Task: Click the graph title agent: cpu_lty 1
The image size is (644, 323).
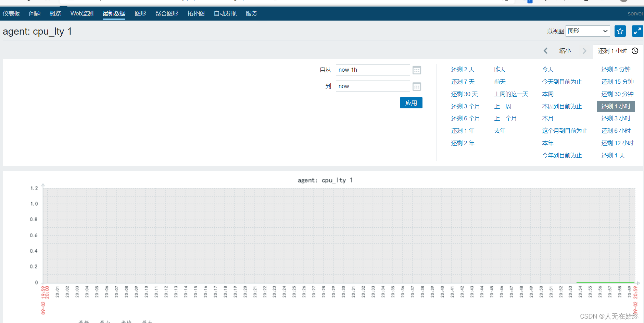Action: [x=325, y=180]
